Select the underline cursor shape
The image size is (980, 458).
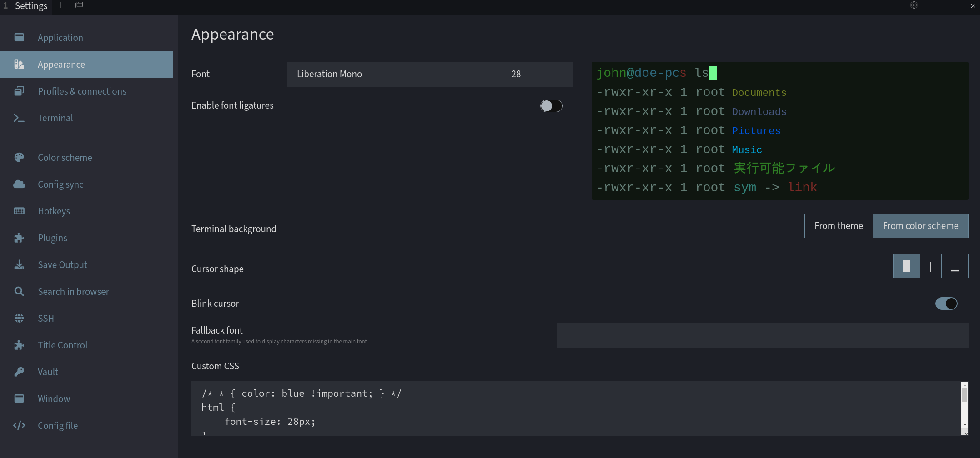955,266
